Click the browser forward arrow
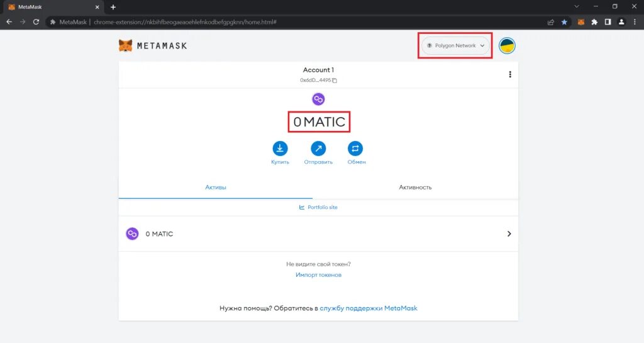 [23, 22]
